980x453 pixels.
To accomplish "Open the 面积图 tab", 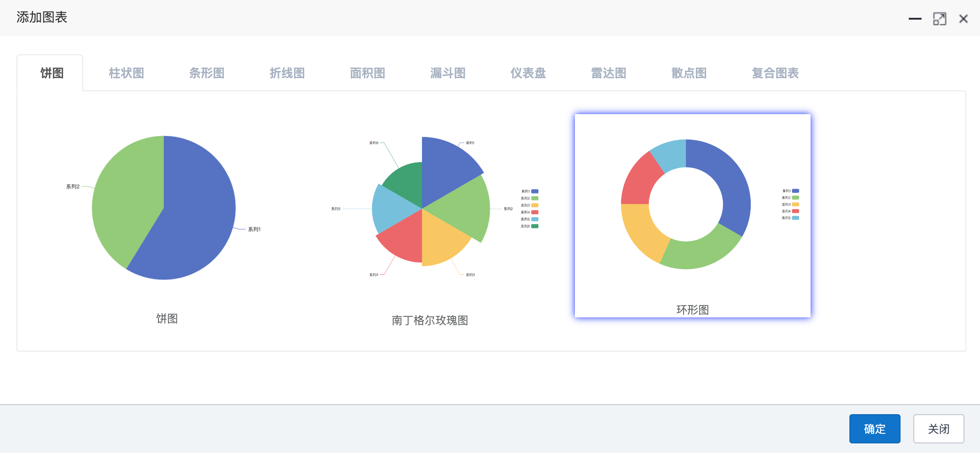I will [x=368, y=73].
